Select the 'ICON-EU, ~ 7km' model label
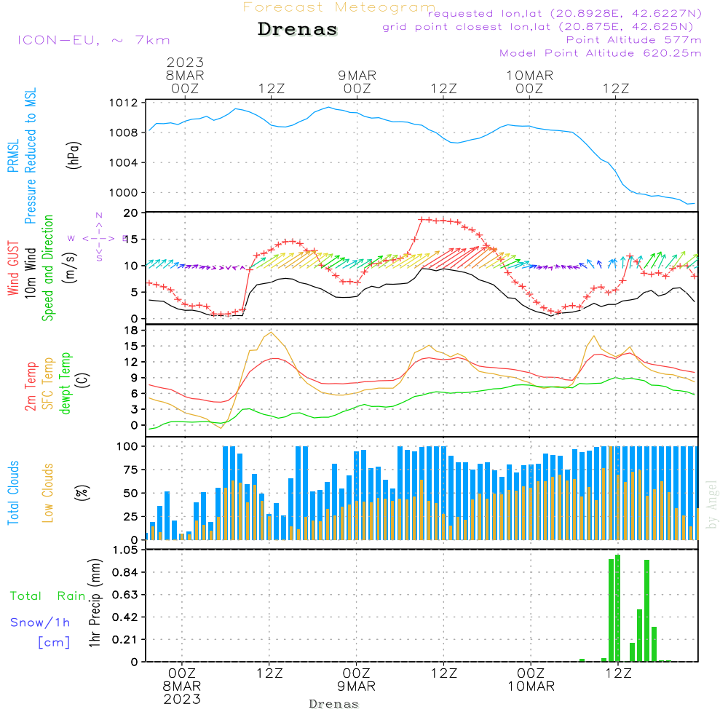The image size is (728, 728). coord(94,40)
